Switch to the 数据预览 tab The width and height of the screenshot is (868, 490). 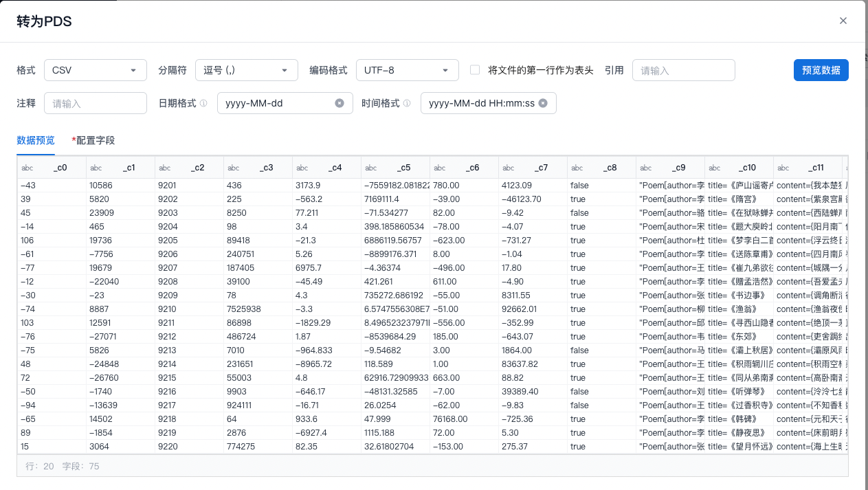pos(36,140)
